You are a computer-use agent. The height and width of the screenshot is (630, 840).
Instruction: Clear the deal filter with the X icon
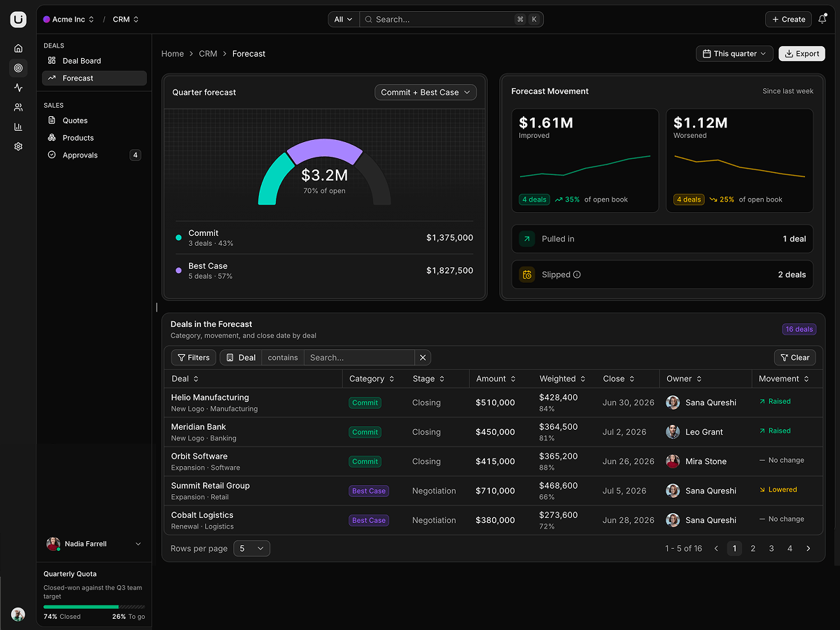pyautogui.click(x=423, y=358)
